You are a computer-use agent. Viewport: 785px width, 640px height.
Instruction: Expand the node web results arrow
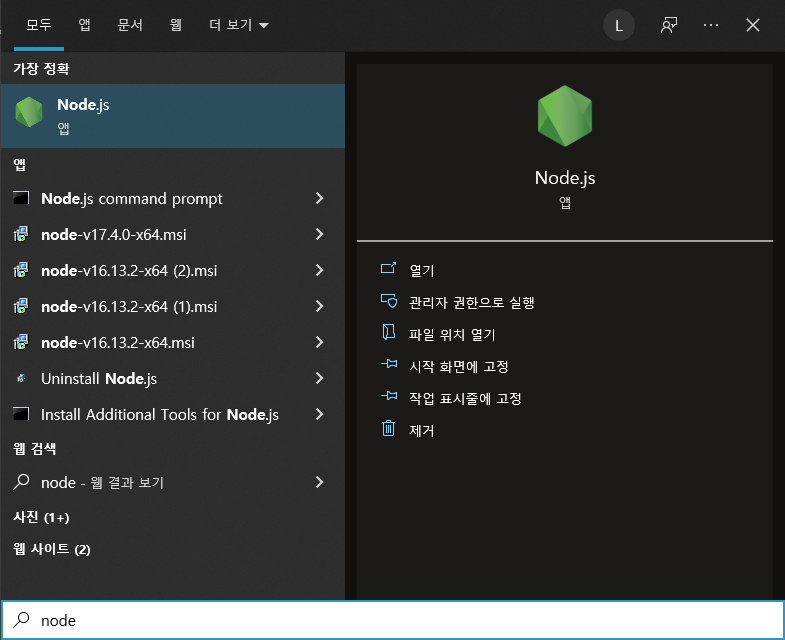(319, 482)
